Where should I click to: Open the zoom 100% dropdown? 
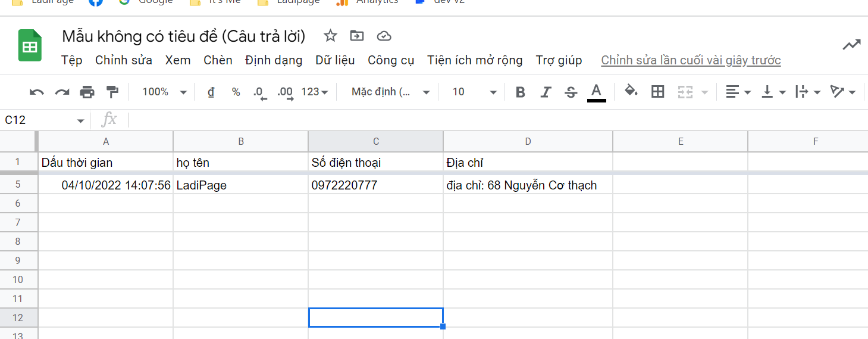click(x=164, y=92)
